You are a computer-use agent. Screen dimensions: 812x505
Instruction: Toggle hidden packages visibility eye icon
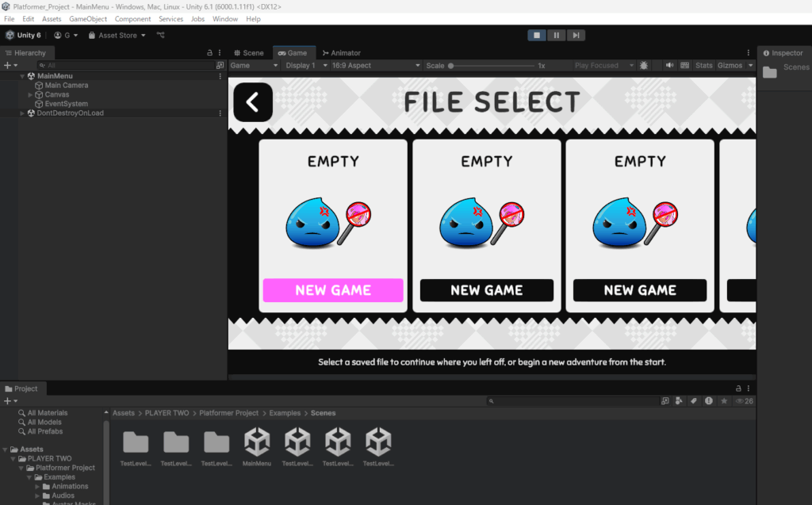coord(745,401)
